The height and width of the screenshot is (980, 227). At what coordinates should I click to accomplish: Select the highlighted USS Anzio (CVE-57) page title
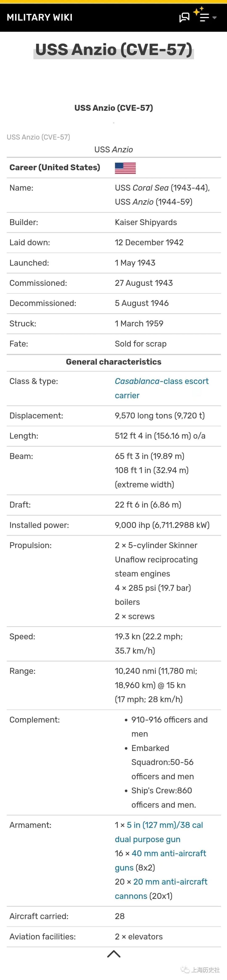click(x=114, y=50)
